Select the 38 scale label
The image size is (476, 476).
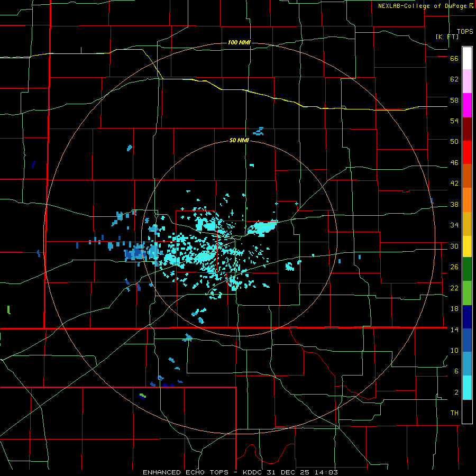coord(454,204)
